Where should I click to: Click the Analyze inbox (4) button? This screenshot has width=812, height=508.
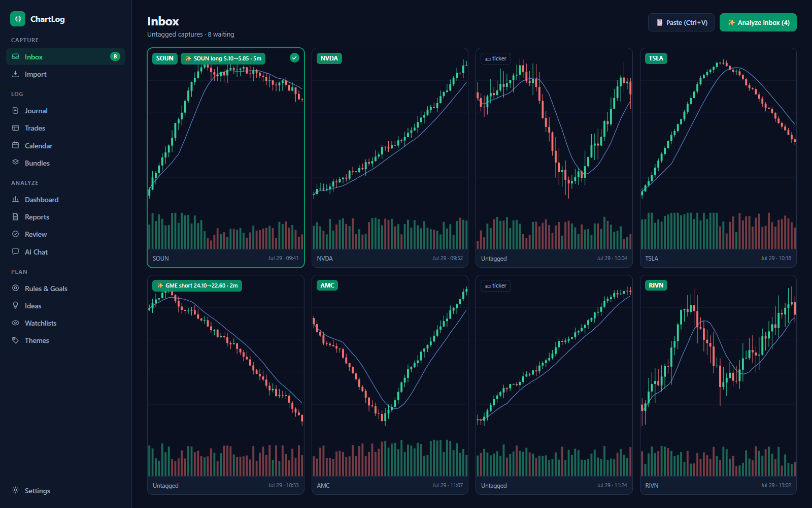point(758,22)
